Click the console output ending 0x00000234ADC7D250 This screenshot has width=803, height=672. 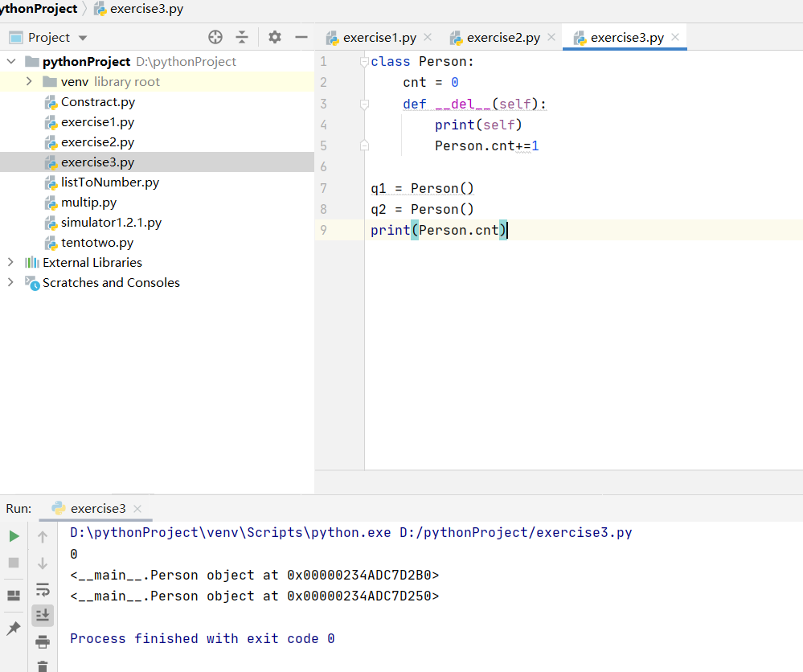(x=255, y=596)
